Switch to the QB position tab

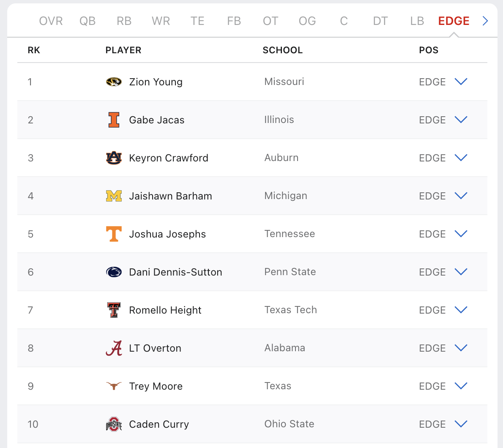click(x=87, y=21)
